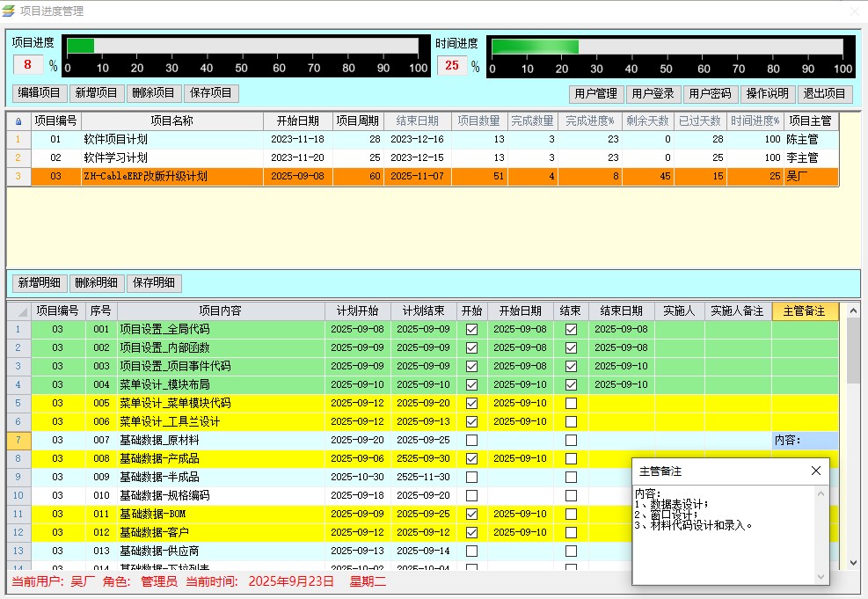
Task: Click 主管备注 cell in 基础数据_原材料 row
Action: tap(805, 440)
